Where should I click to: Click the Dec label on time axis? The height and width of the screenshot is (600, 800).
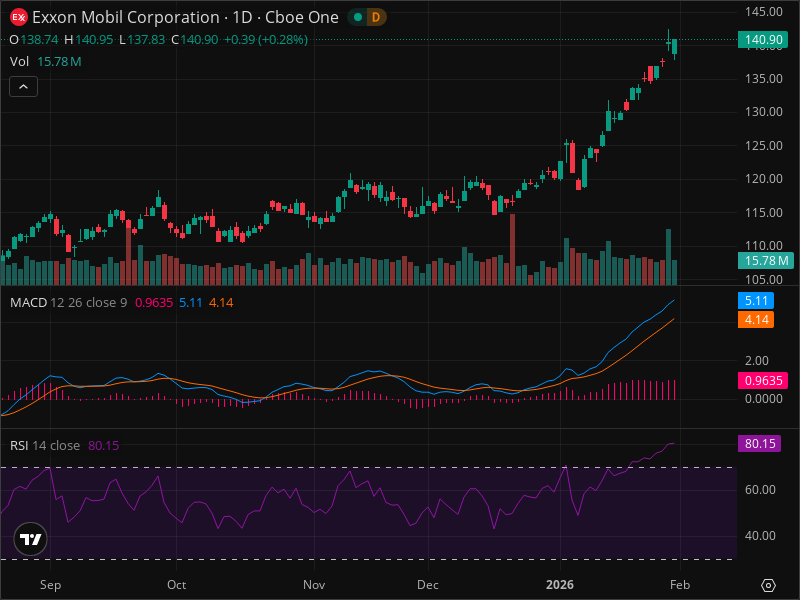[428, 585]
